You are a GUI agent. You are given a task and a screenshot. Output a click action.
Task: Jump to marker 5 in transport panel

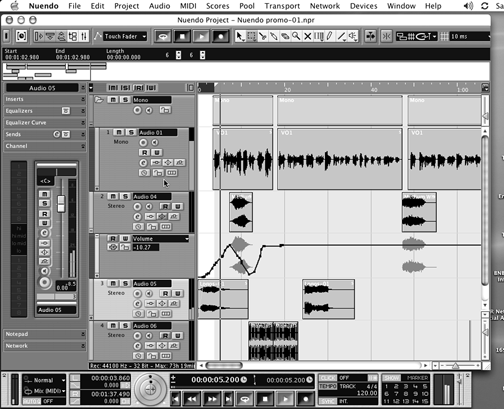tap(425, 387)
